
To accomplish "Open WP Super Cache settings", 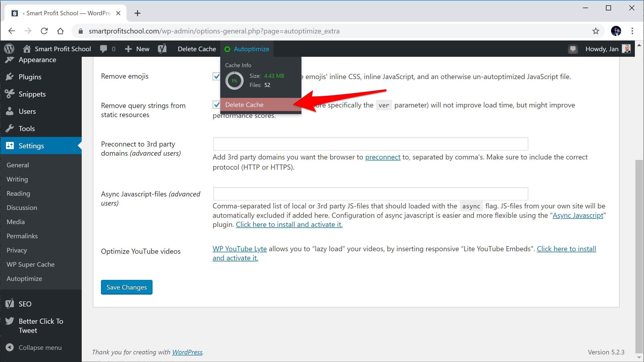I will 30,264.
